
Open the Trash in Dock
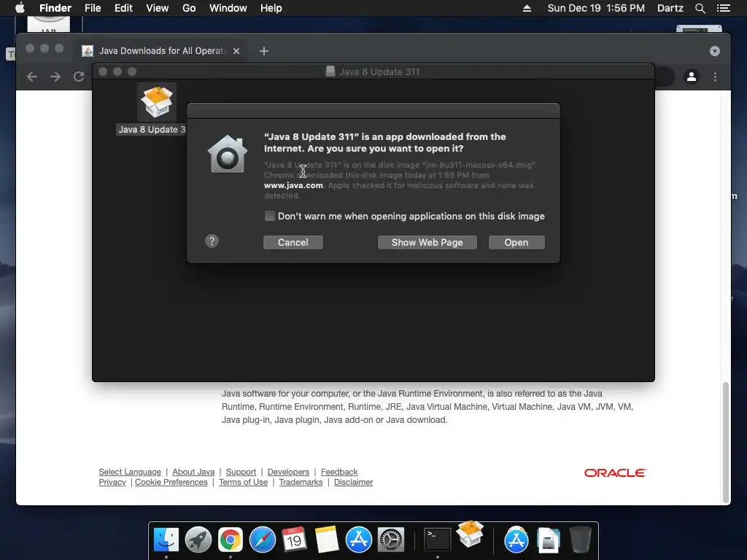click(580, 540)
